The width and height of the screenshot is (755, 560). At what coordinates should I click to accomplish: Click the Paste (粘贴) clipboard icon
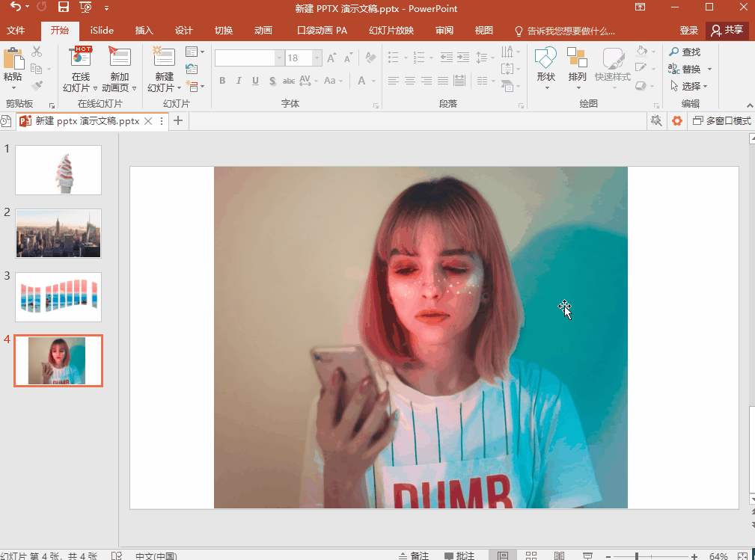(x=13, y=60)
